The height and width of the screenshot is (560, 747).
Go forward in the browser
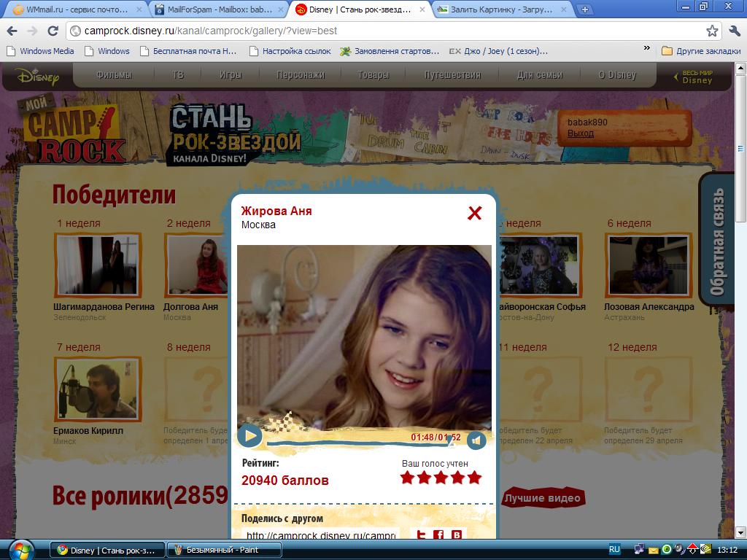click(x=32, y=31)
